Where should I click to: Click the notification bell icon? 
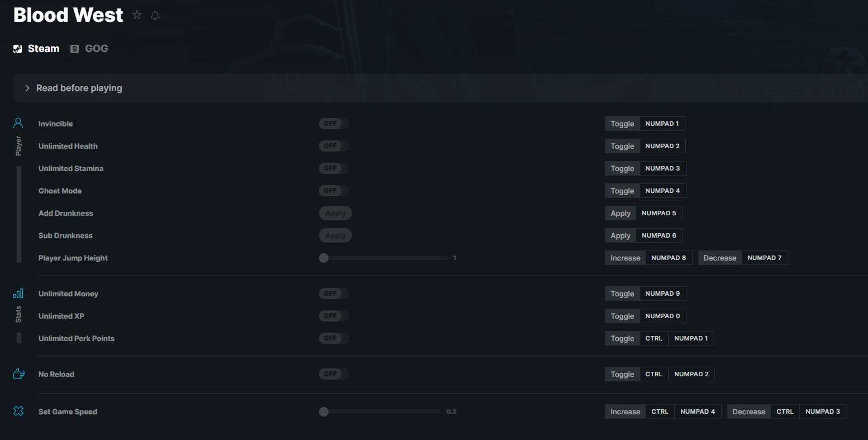(155, 15)
